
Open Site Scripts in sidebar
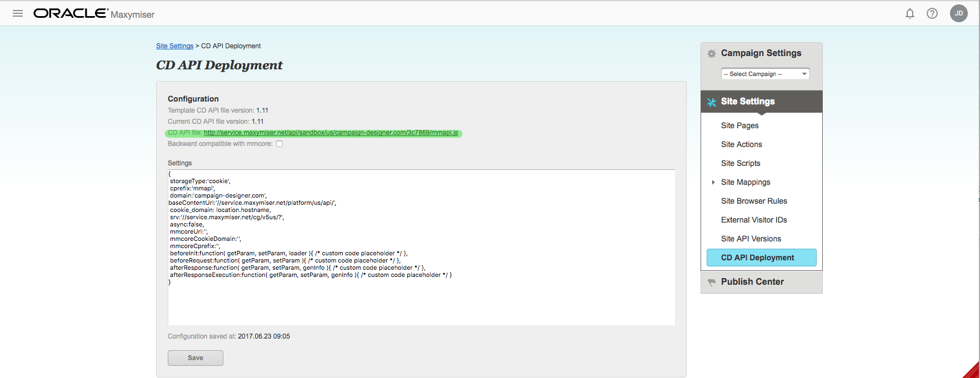pos(741,163)
